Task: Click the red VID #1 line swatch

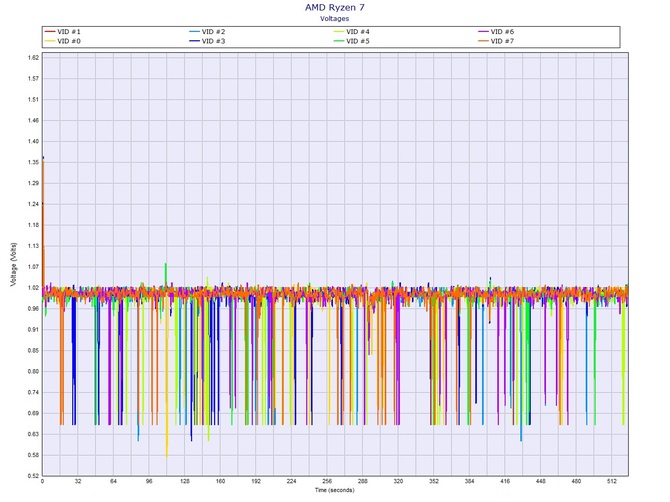Action: coord(50,32)
